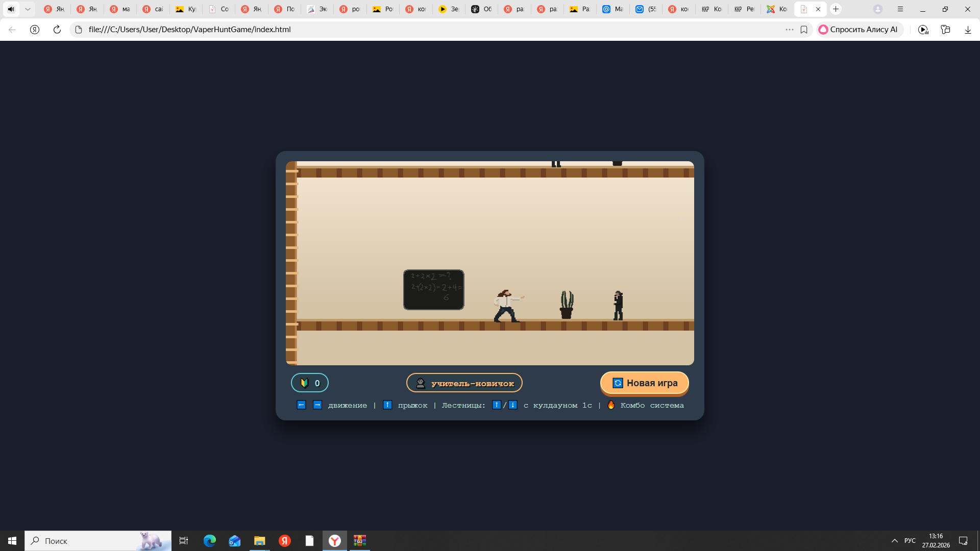Click the dark student figure

(618, 306)
